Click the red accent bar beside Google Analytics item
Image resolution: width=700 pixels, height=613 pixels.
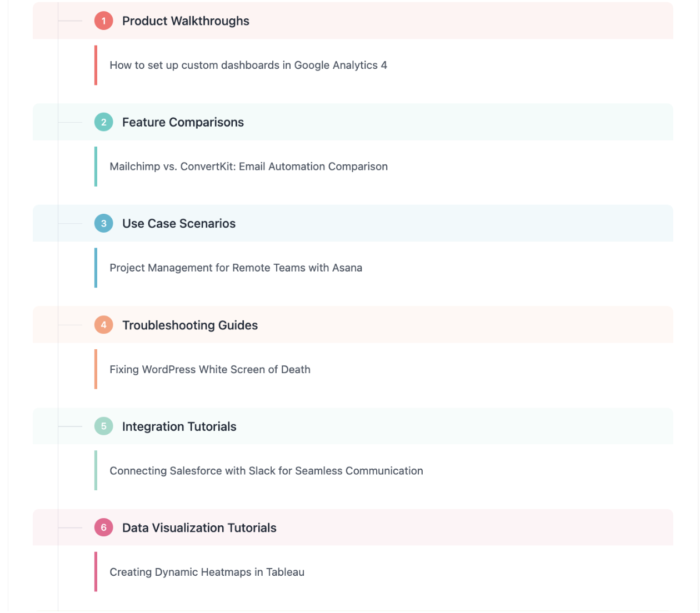tap(96, 65)
